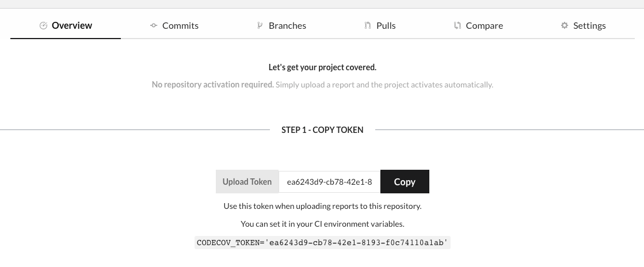The image size is (644, 267).
Task: Click the 'No repository activation required' text
Action: pos(213,85)
